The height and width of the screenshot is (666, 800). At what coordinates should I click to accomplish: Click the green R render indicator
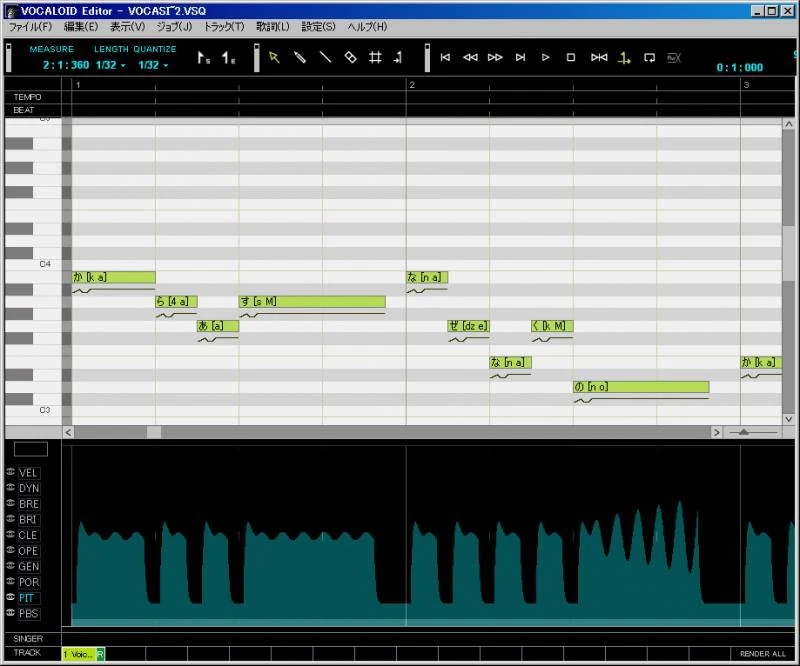(101, 654)
